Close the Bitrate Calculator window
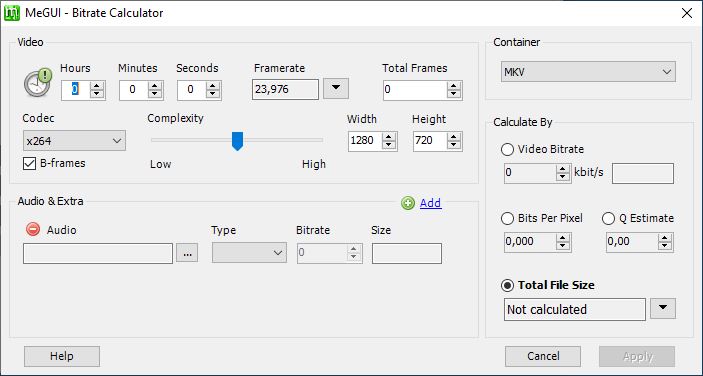The width and height of the screenshot is (703, 376). click(686, 13)
